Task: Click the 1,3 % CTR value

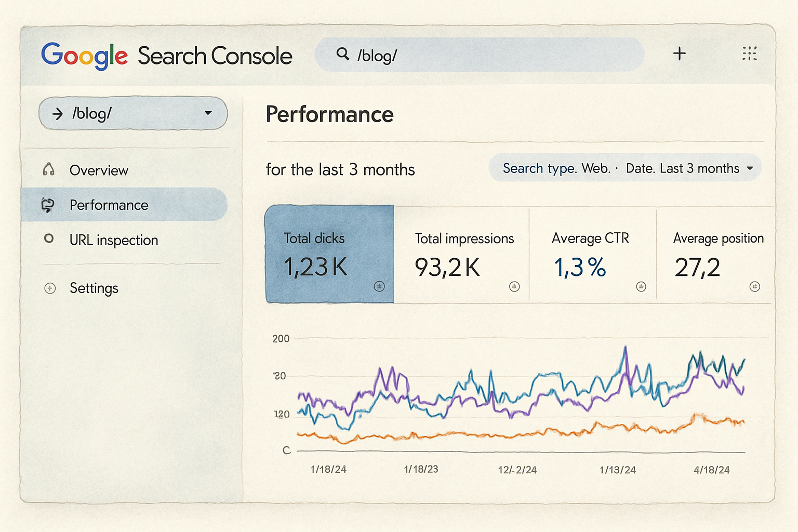Action: click(x=580, y=267)
